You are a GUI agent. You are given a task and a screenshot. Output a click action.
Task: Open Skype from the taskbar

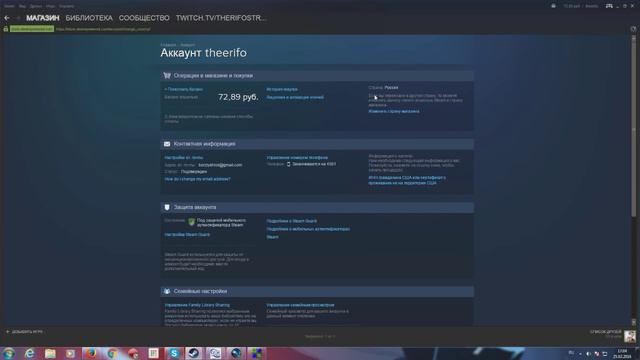pos(174,353)
